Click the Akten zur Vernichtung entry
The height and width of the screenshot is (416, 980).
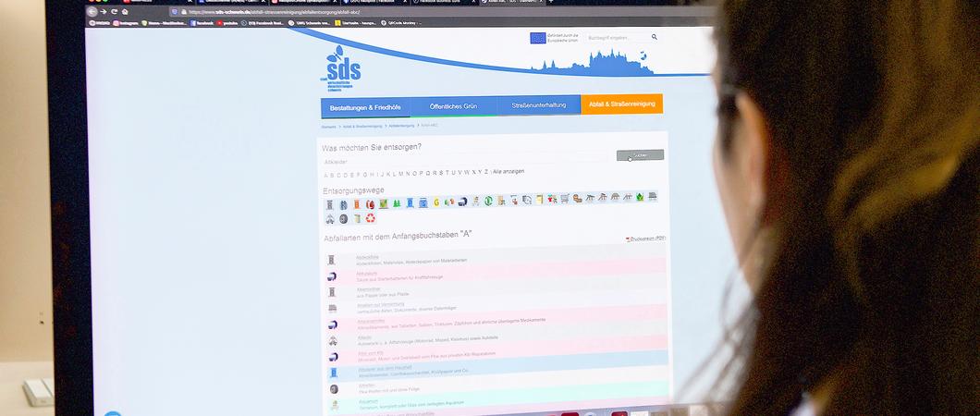(x=381, y=305)
